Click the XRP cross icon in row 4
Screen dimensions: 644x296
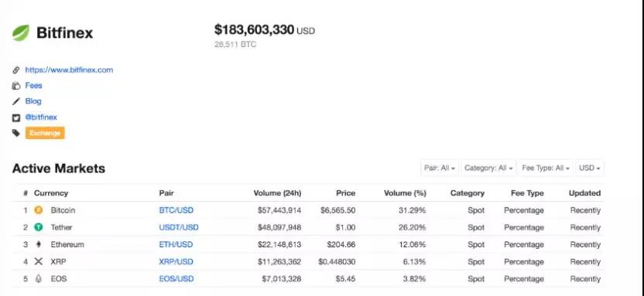click(39, 261)
